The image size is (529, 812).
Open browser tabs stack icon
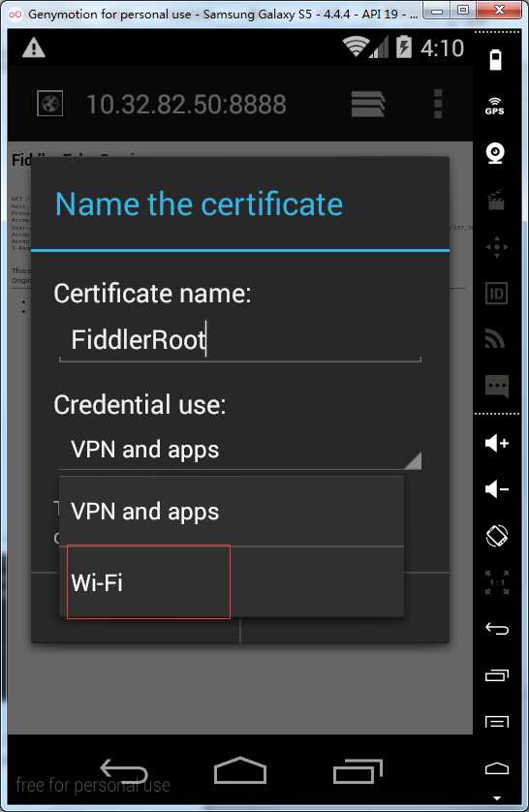pos(368,104)
